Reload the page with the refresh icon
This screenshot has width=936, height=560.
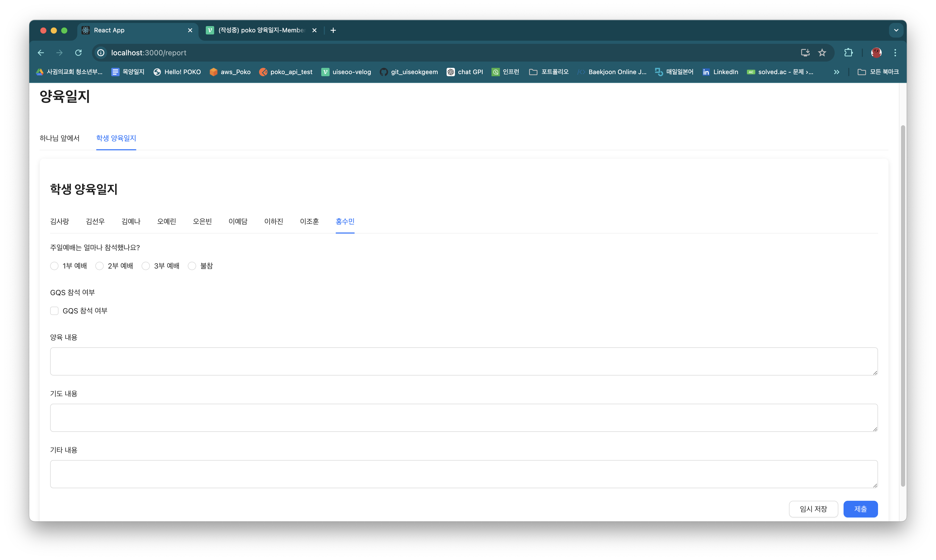(78, 53)
